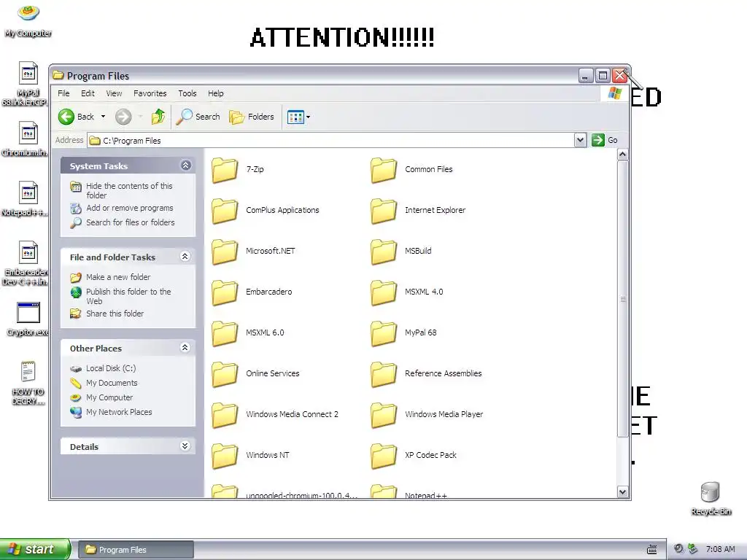Open the Back history dropdown arrow
Image resolution: width=747 pixels, height=560 pixels.
(103, 117)
